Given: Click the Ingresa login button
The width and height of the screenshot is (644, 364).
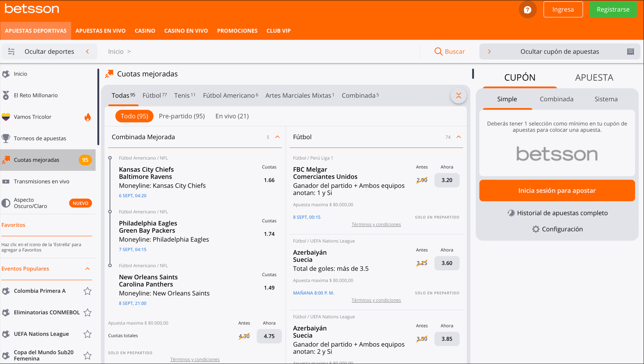Looking at the screenshot, I should coord(563,10).
